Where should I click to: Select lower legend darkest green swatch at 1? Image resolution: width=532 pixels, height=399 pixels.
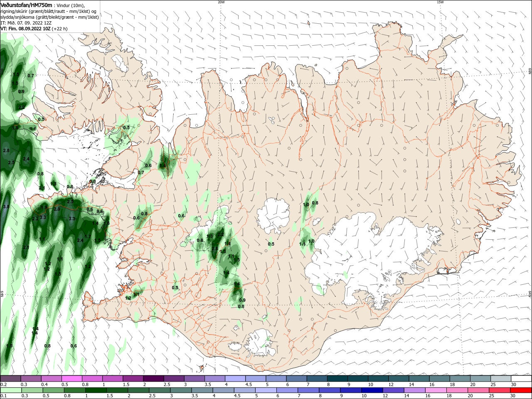click(x=96, y=390)
